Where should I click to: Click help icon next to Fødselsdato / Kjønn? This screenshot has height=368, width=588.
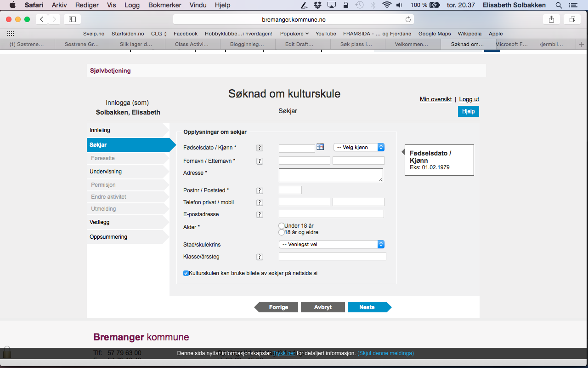click(x=260, y=148)
